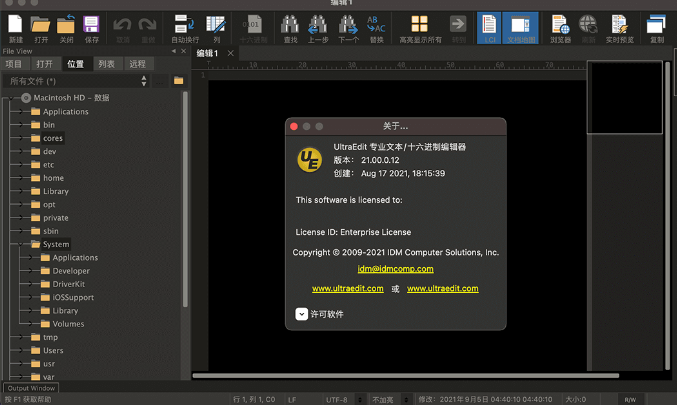Expand the DriverKit folder

pos(30,284)
